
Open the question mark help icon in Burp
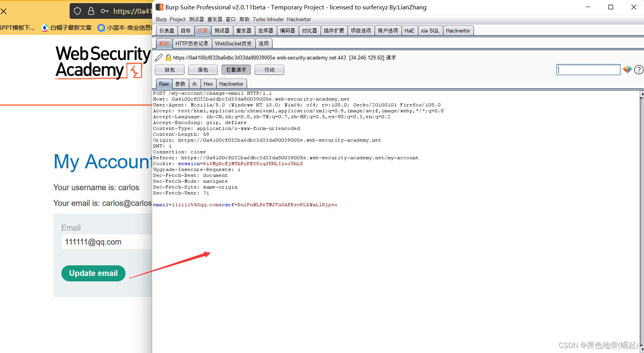[639, 70]
